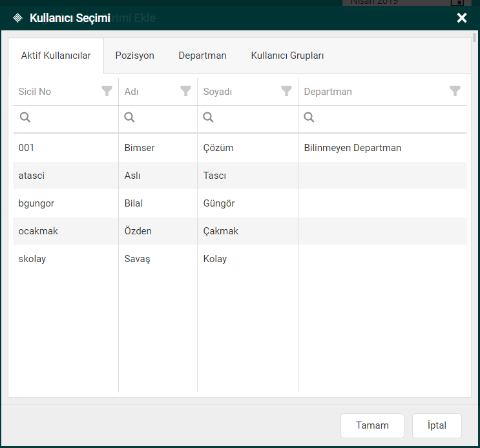Choose the row for user ocakmak
This screenshot has width=480, height=448.
pyautogui.click(x=38, y=231)
